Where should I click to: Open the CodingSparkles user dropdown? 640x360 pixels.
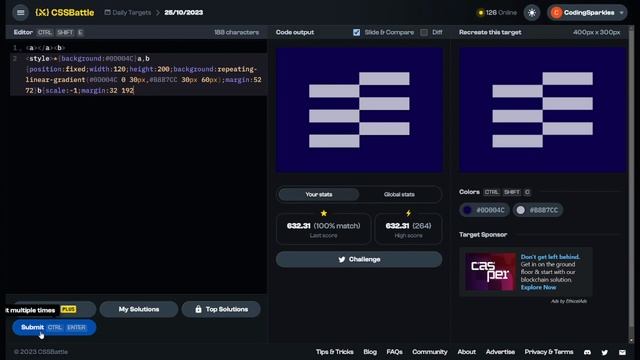point(587,13)
